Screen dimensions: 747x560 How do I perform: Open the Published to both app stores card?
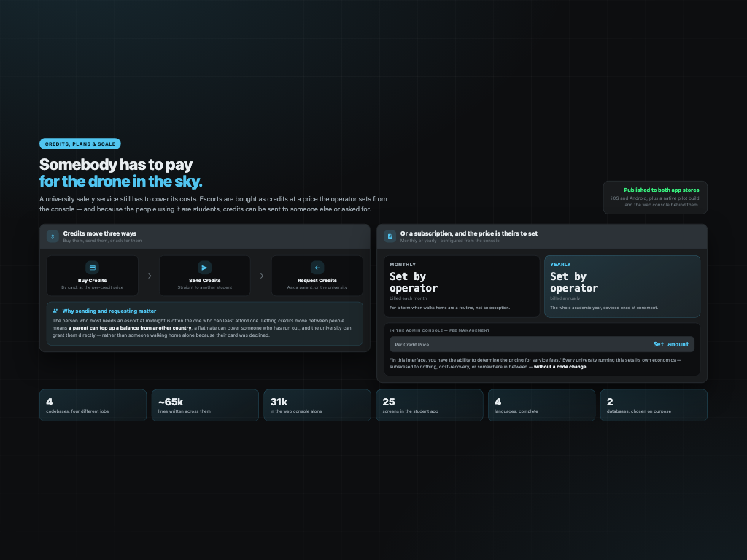(x=655, y=197)
